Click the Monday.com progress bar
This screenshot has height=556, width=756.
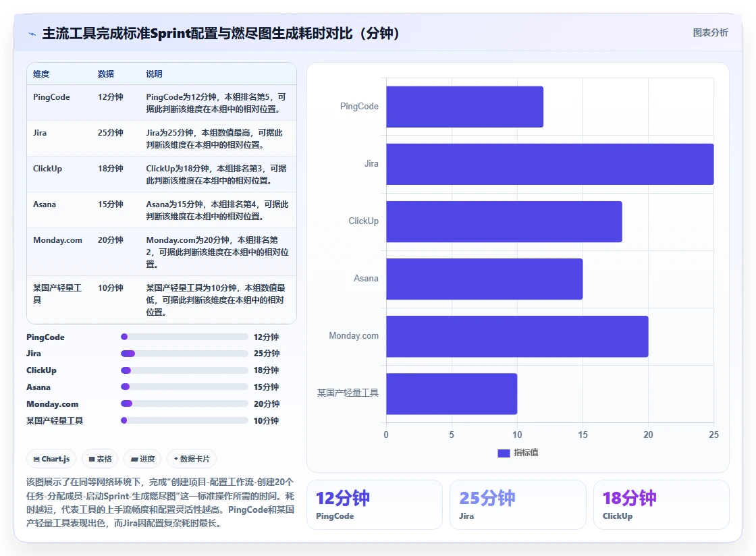pyautogui.click(x=184, y=404)
